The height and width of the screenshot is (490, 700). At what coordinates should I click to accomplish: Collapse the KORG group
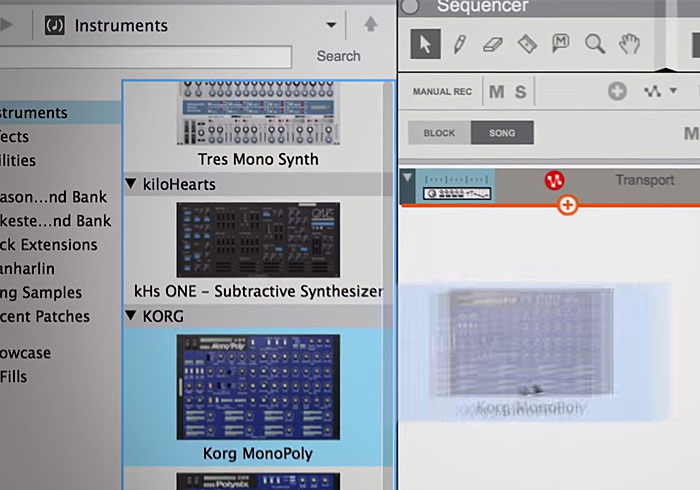point(131,315)
